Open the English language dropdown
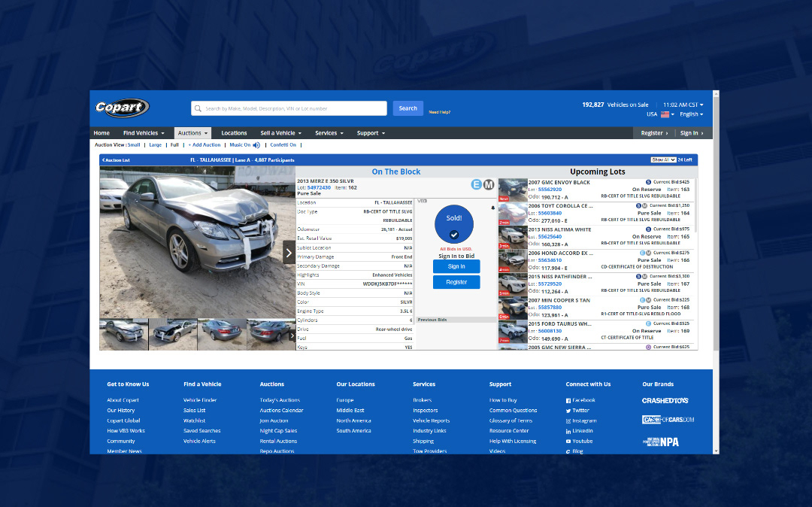 pos(692,114)
